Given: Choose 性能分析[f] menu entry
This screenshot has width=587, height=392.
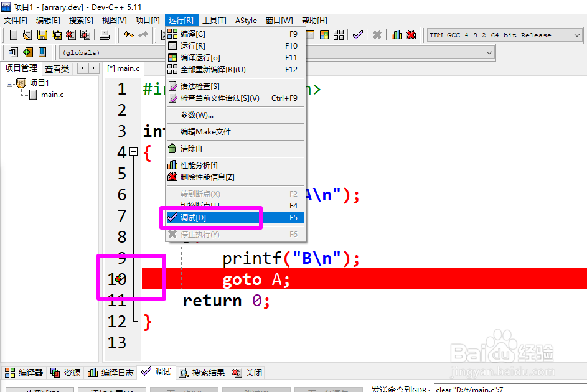Looking at the screenshot, I should click(236, 166).
